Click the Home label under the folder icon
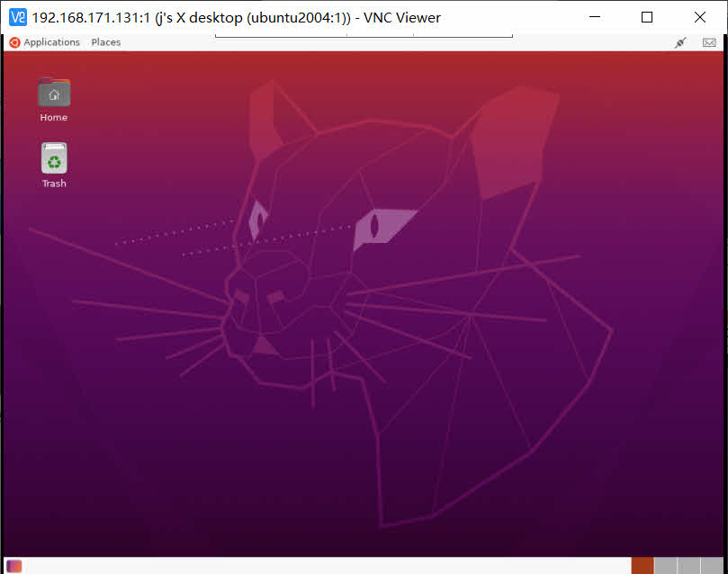This screenshot has height=574, width=728. tap(53, 117)
